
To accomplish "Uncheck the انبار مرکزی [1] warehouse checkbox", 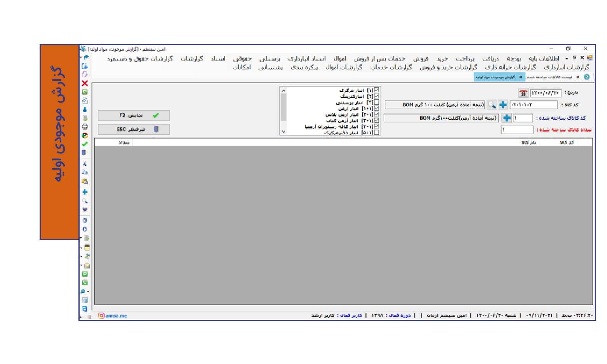I will [x=376, y=90].
